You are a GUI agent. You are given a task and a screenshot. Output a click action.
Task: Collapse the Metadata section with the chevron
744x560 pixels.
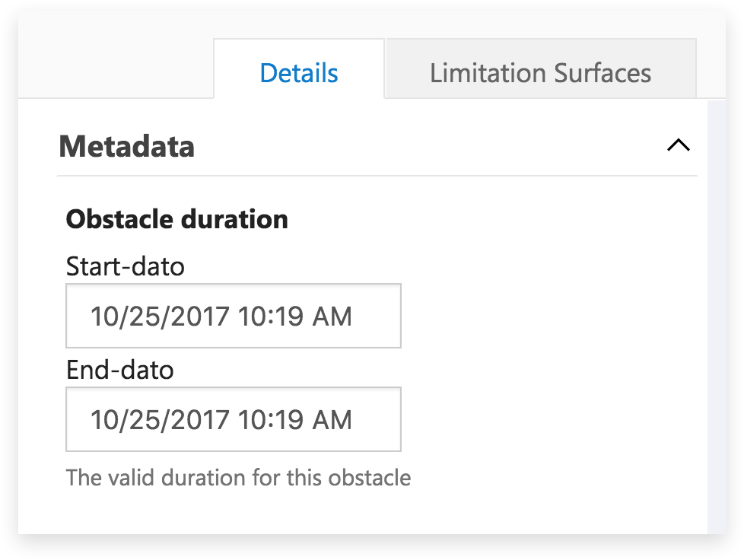click(x=678, y=145)
